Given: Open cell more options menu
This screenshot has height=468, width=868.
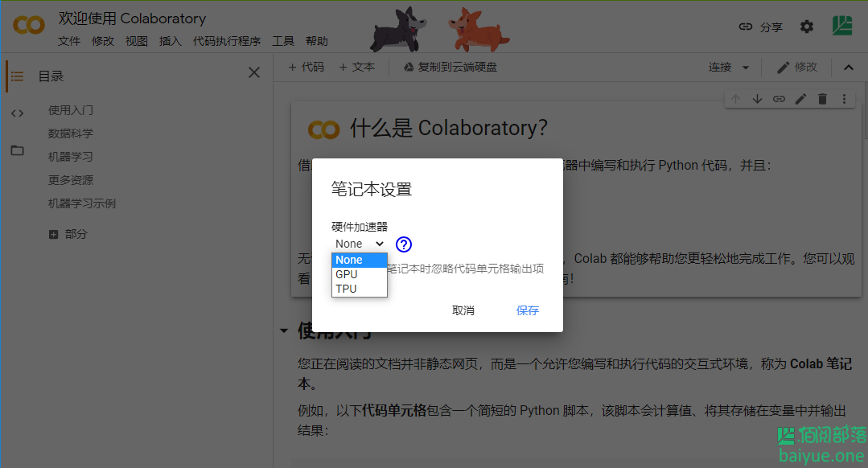Looking at the screenshot, I should coord(844,99).
